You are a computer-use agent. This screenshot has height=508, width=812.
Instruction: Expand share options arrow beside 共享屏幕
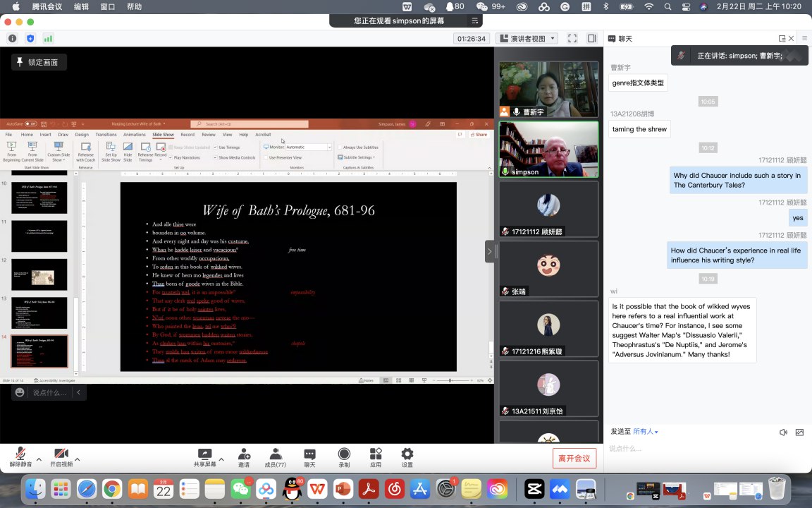pos(221,459)
